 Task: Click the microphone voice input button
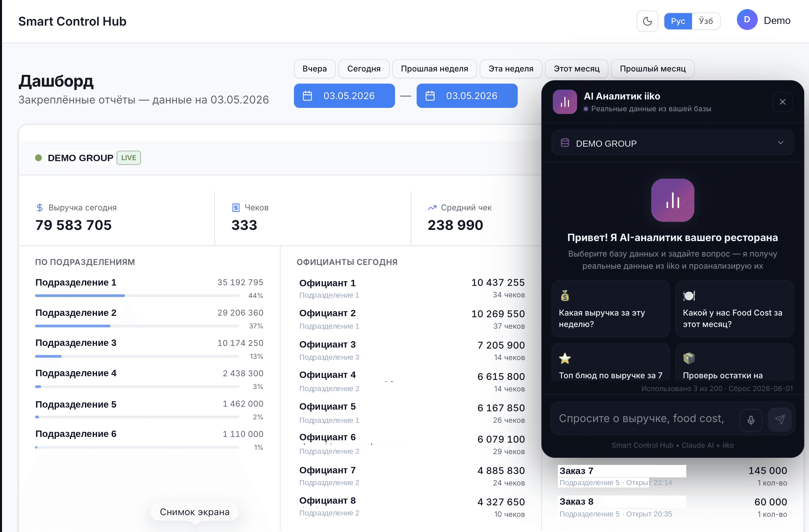[x=751, y=420]
